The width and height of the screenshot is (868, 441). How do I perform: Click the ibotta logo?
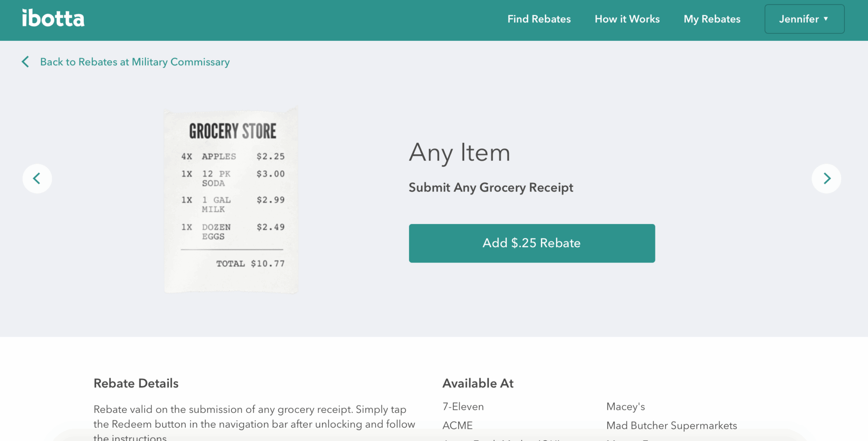53,18
